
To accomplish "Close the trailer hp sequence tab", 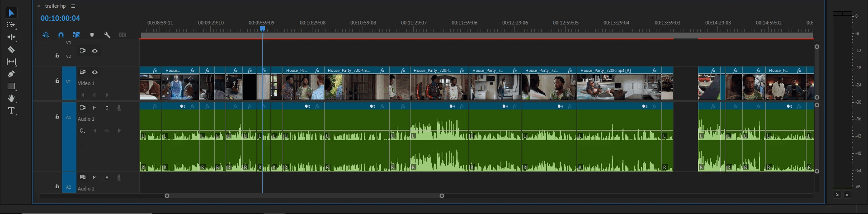I will 39,6.
